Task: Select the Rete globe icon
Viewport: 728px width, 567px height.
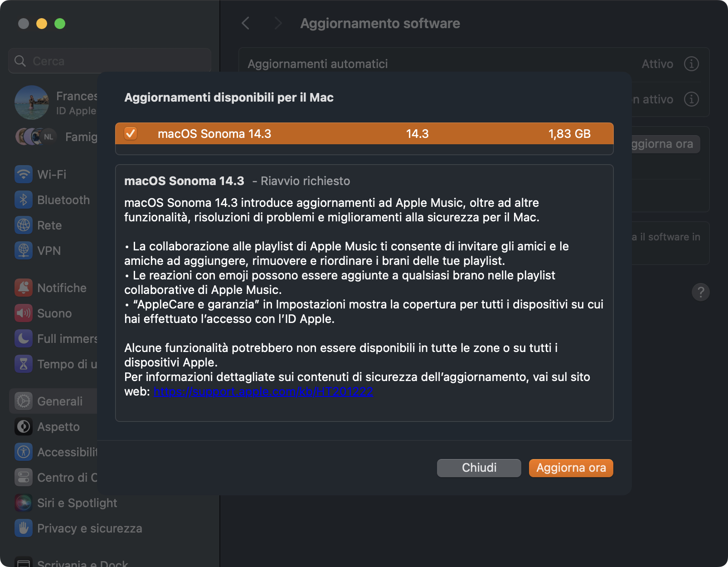Action: (24, 225)
